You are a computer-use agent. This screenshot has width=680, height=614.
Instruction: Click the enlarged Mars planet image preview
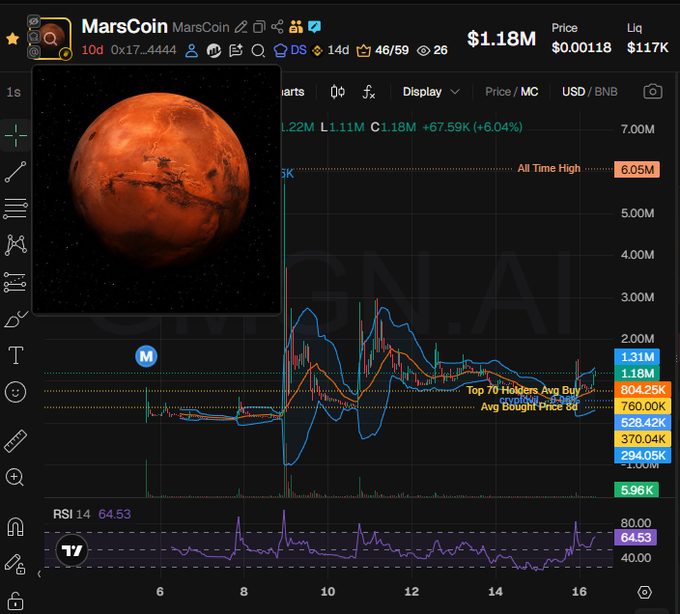click(x=157, y=189)
